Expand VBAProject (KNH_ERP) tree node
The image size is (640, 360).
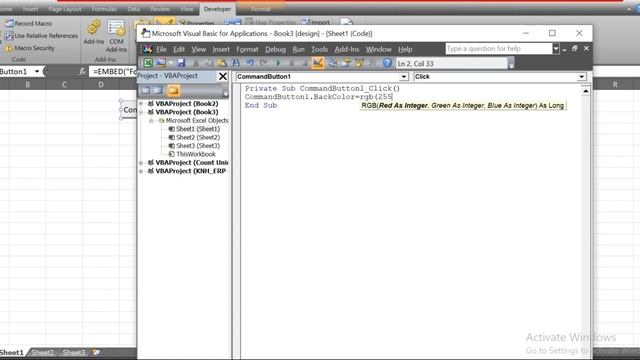pos(141,171)
